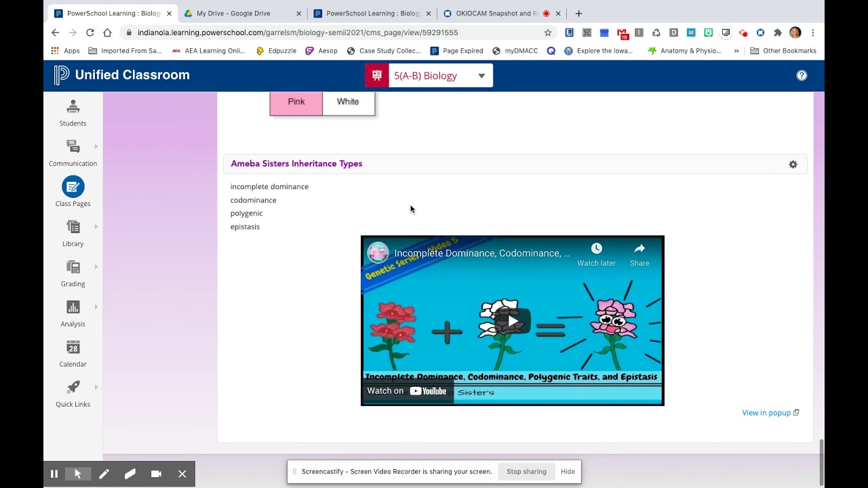Screen dimensions: 868x488
Task: Expand the Grading submenu arrow
Action: 96,266
